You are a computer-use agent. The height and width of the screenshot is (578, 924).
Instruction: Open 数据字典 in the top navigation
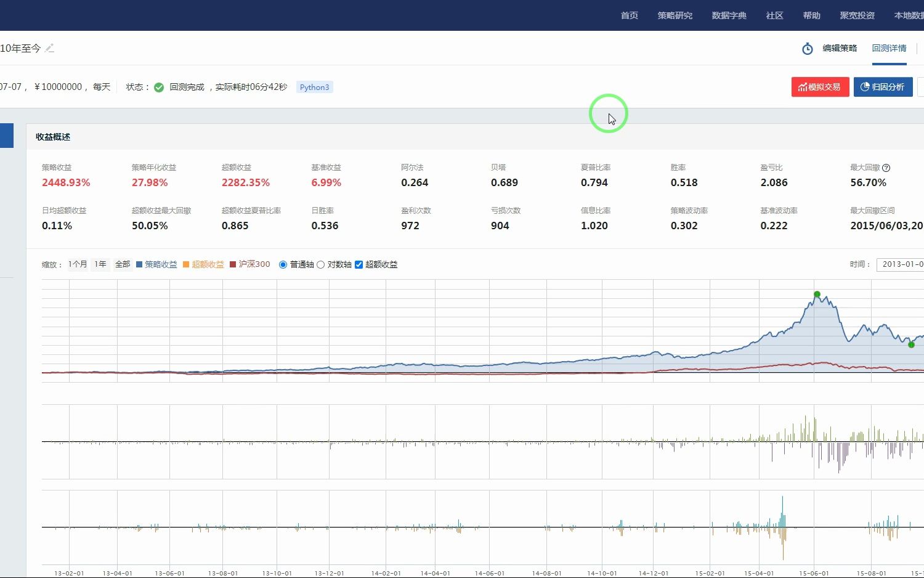pyautogui.click(x=729, y=15)
